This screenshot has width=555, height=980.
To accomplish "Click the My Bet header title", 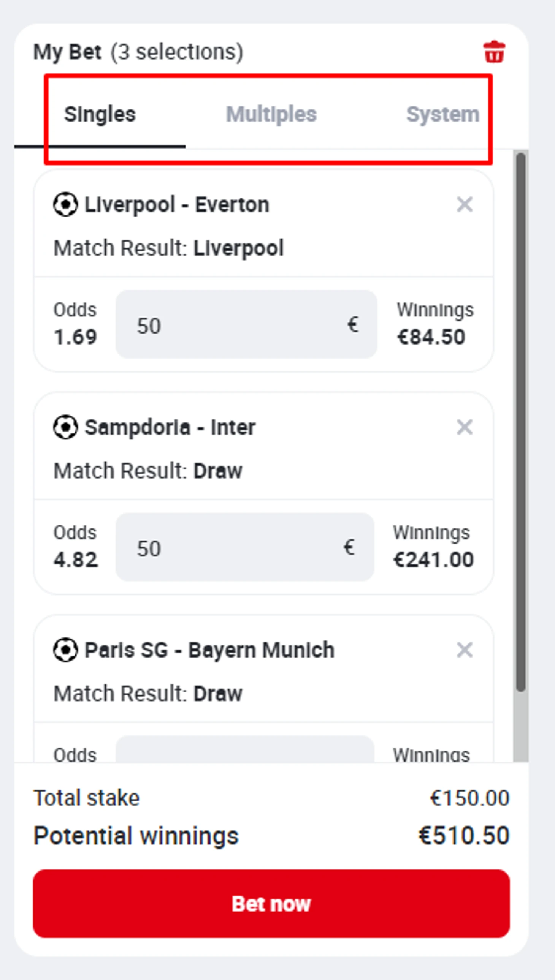I will click(67, 52).
